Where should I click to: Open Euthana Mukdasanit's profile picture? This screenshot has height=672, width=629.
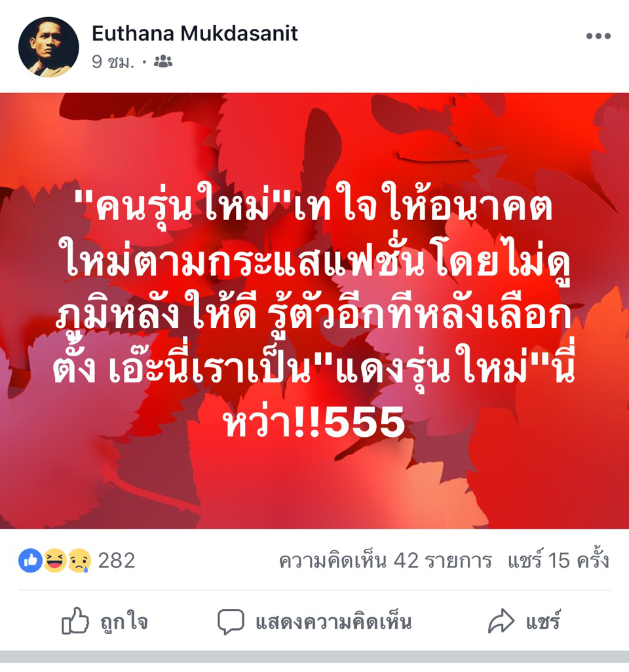(48, 47)
